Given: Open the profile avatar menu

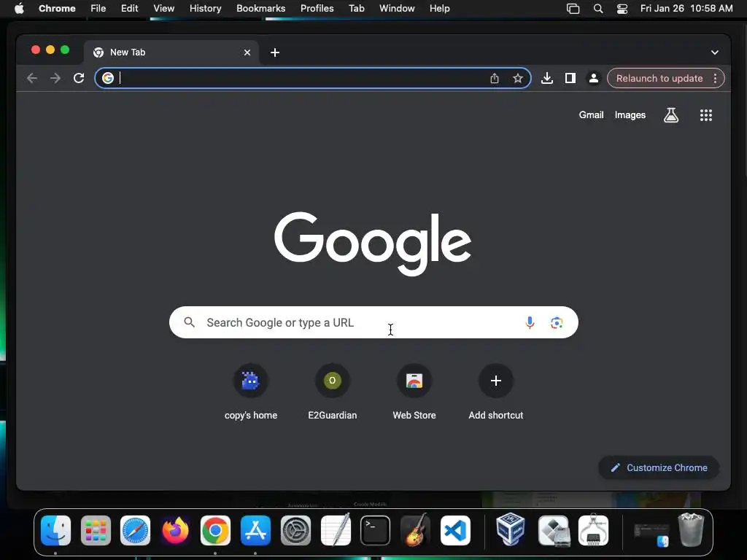Looking at the screenshot, I should click(x=594, y=78).
